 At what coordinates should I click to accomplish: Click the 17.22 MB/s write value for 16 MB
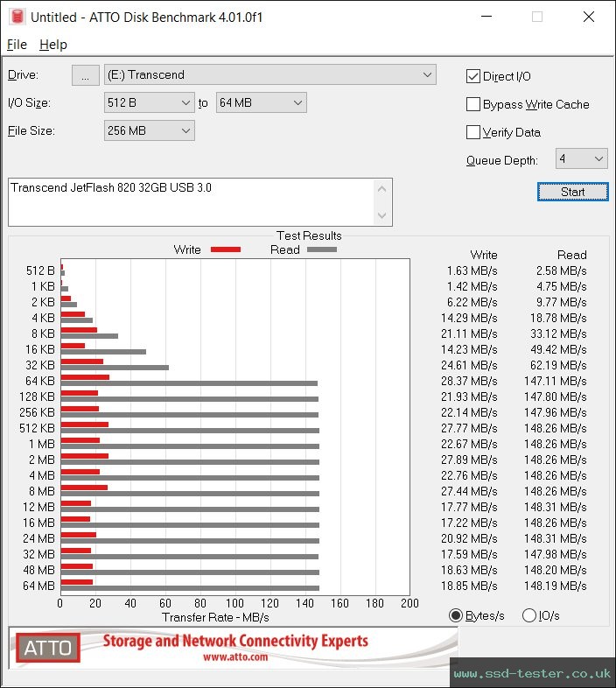469,523
